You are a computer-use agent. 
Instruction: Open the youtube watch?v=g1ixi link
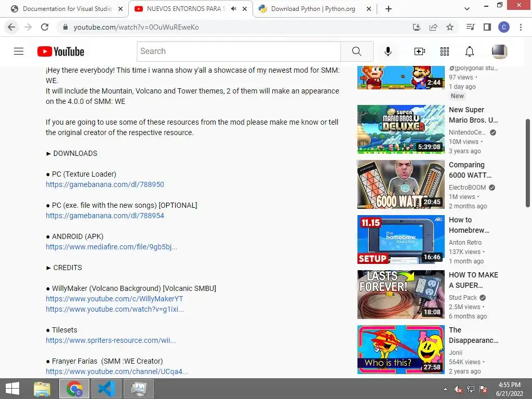tap(115, 310)
